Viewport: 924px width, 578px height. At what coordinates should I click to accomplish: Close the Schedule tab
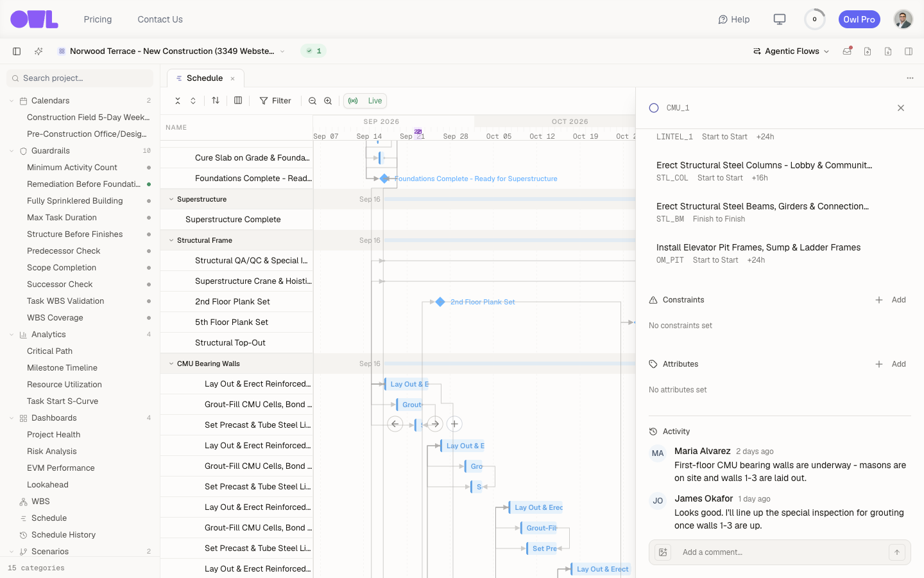coord(233,78)
